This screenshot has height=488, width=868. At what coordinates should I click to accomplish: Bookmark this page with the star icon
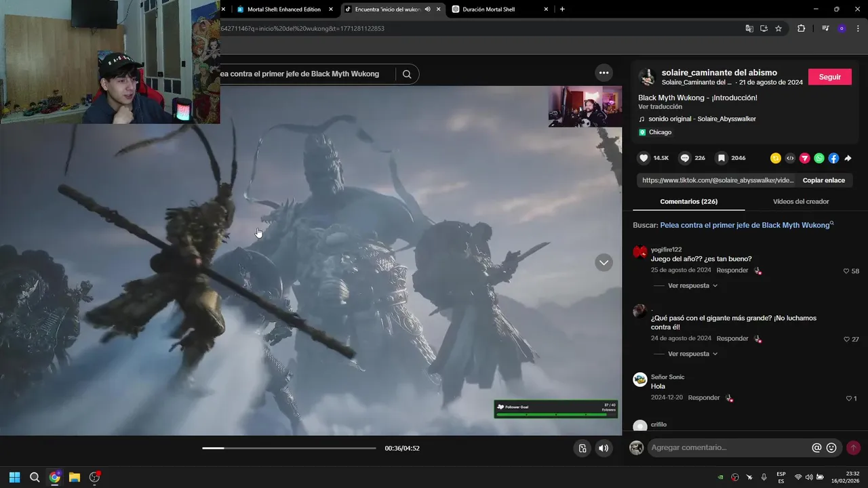(778, 28)
